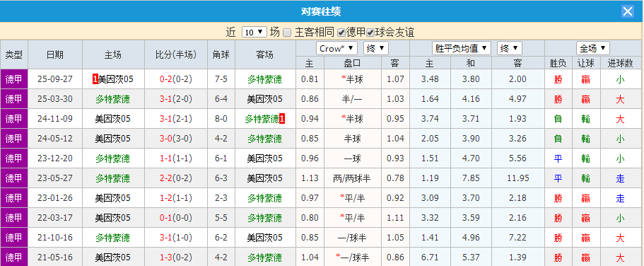Screen dimensions: 644x266
Task: Open home team 美因茨05 in 22-03-17 row
Action: pyautogui.click(x=112, y=218)
